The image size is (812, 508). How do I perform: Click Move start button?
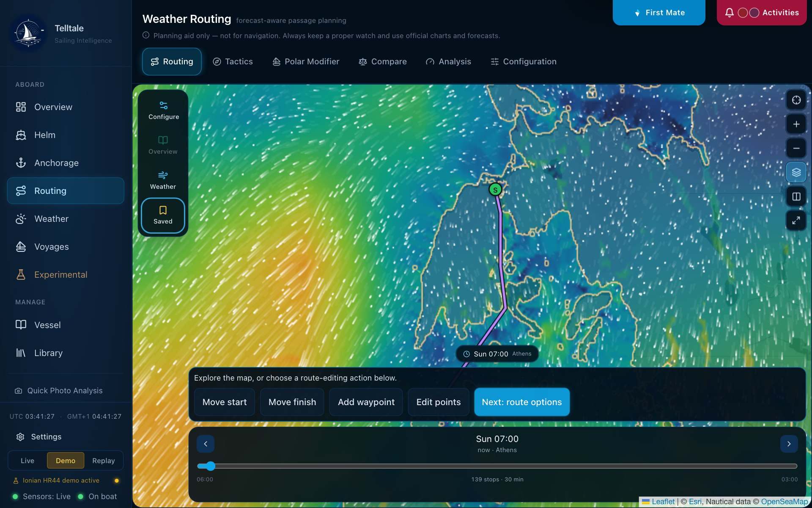(225, 402)
